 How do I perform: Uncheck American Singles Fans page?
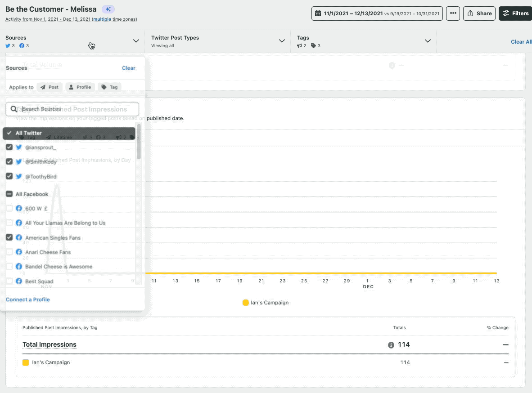pyautogui.click(x=9, y=237)
